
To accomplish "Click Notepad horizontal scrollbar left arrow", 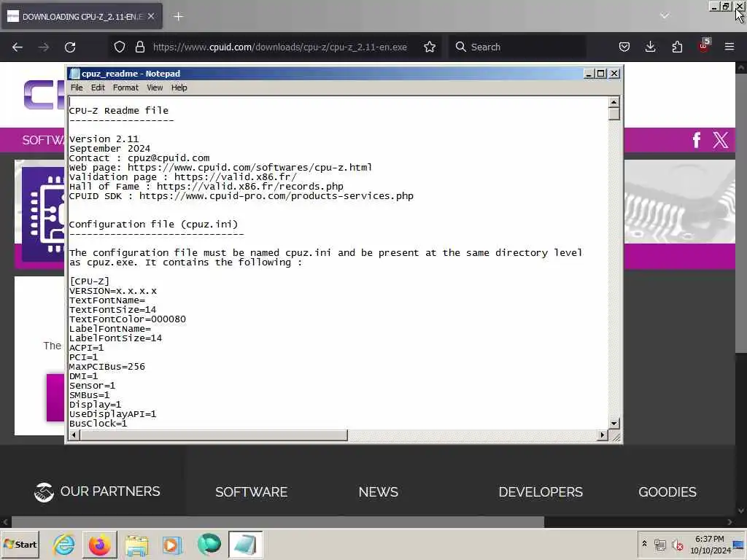I will point(74,435).
